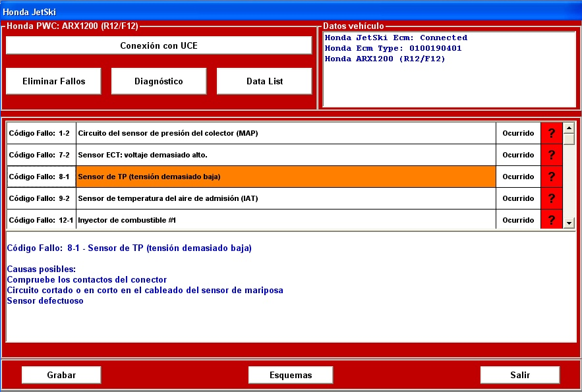Viewport: 582px width, 392px height.
Task: Click the question mark for fault 7-2
Action: click(x=551, y=155)
